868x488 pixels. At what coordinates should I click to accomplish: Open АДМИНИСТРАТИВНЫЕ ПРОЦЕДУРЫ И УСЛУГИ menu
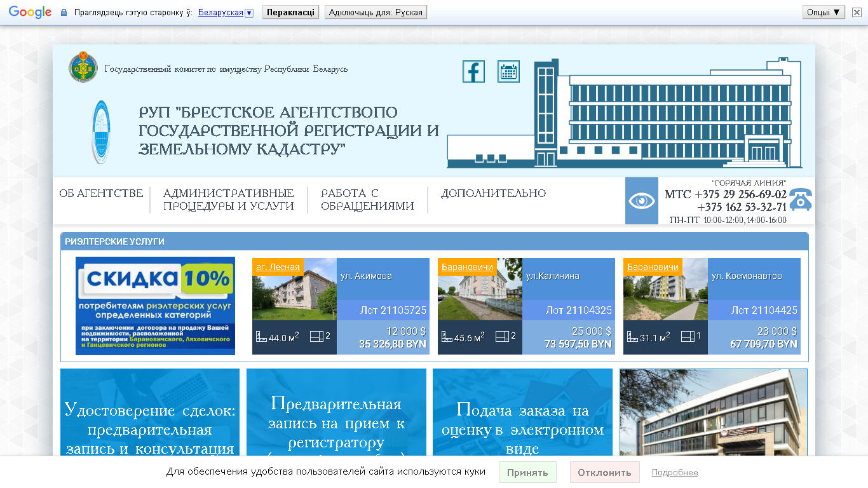tap(228, 200)
